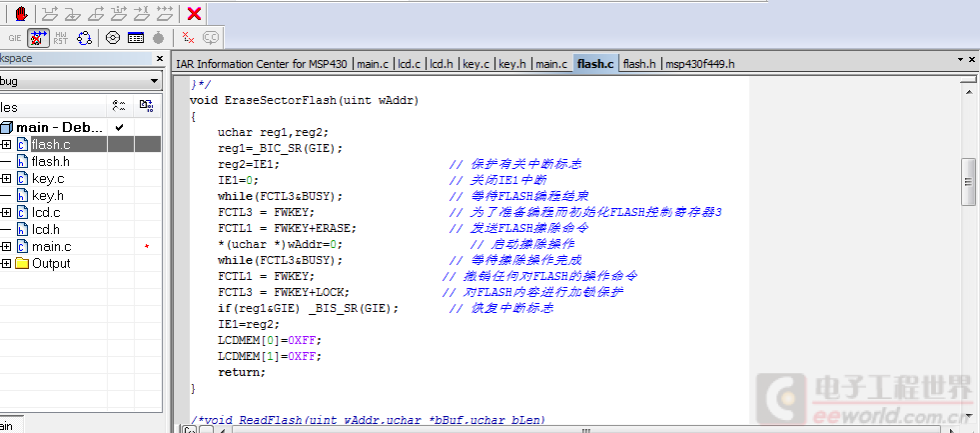Click the Next Statement debug icon
This screenshot has width=980, height=433.
pos(119,13)
